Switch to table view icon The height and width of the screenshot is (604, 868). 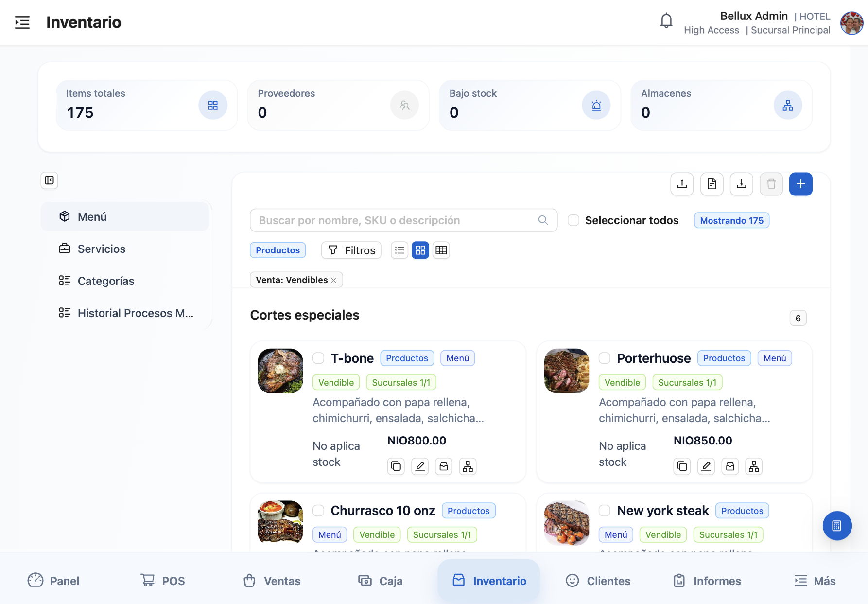tap(441, 250)
